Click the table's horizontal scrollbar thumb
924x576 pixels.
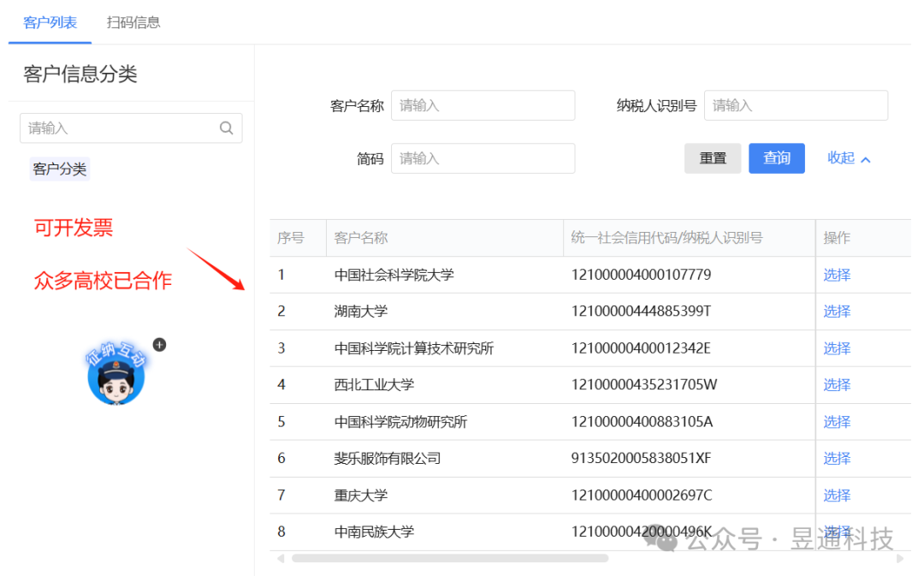[450, 558]
